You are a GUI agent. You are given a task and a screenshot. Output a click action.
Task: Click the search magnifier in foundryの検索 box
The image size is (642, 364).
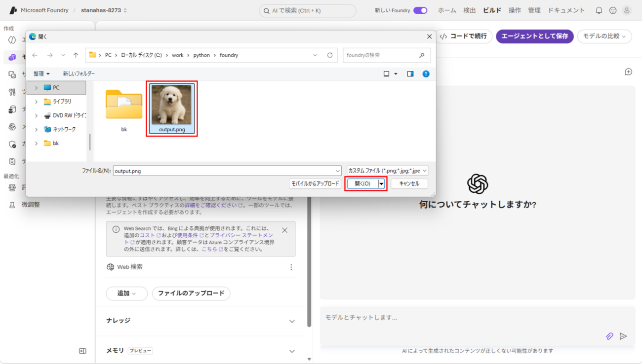pyautogui.click(x=422, y=55)
